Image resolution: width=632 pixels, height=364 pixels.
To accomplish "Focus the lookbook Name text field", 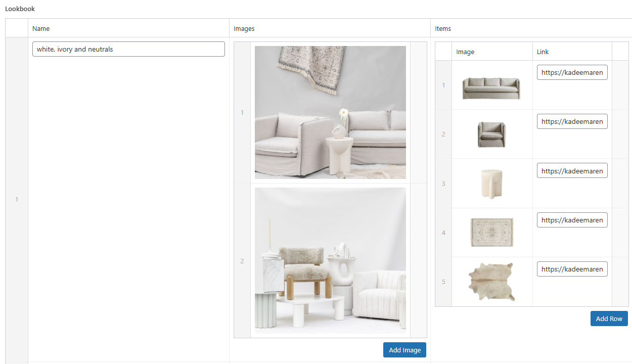I will pos(128,49).
